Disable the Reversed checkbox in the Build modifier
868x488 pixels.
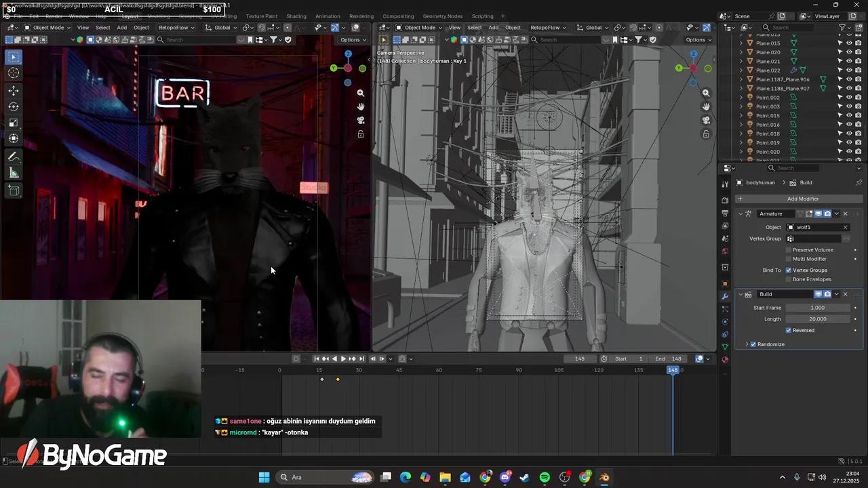789,330
